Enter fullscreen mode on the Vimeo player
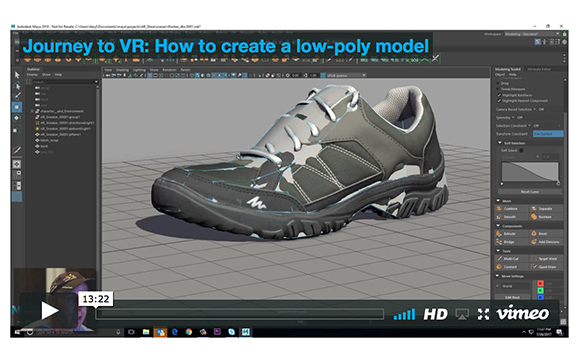This screenshot has width=580, height=363. [483, 315]
